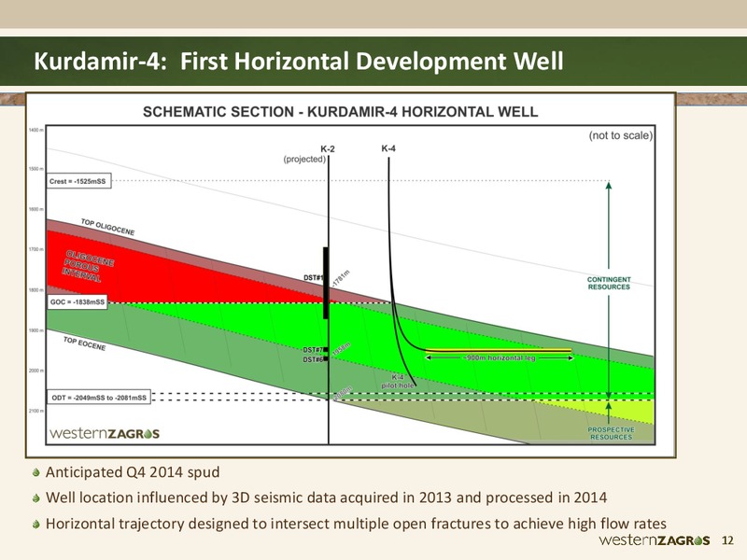Click the "(not to scale)" note

(621, 135)
